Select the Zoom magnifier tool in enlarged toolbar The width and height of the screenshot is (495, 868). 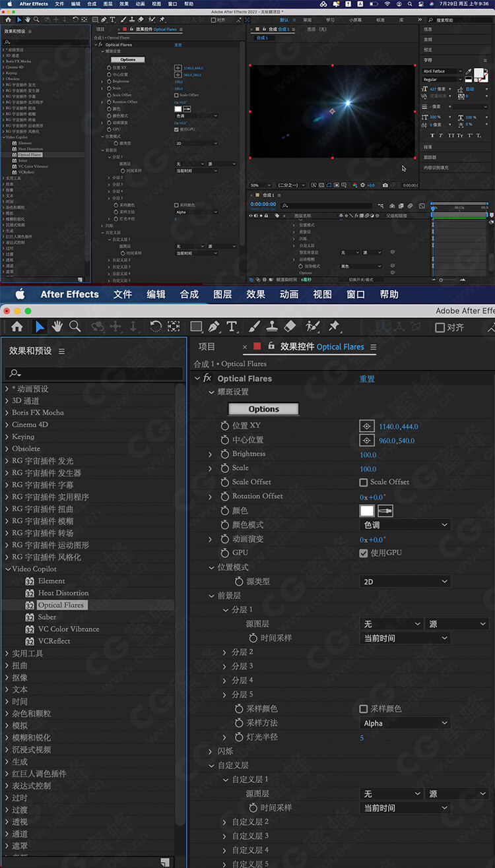coord(75,326)
